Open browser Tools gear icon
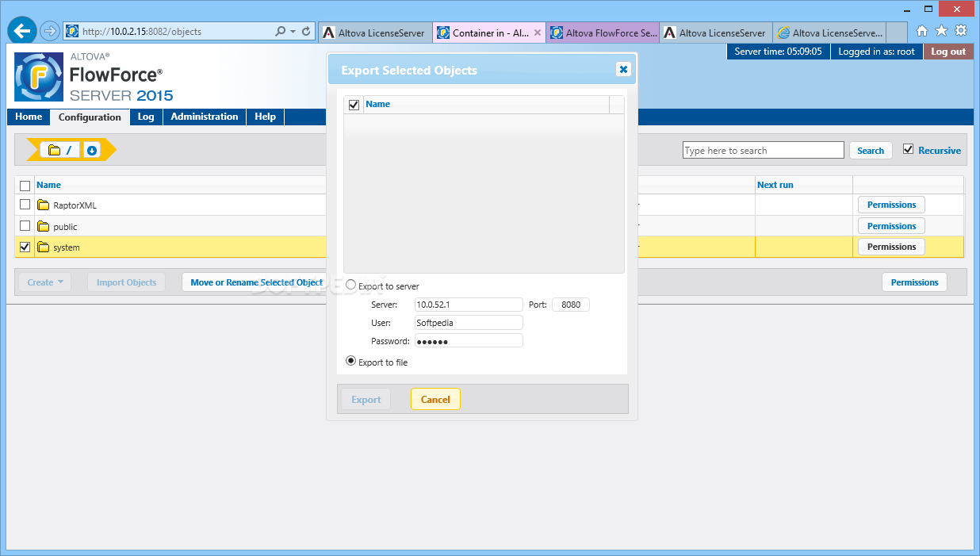The image size is (980, 556). click(x=961, y=31)
